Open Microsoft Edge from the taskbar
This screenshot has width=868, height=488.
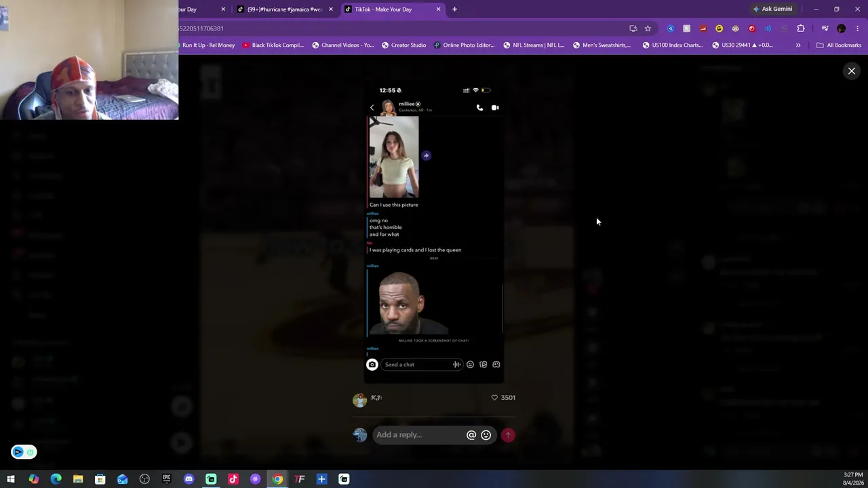[56, 479]
